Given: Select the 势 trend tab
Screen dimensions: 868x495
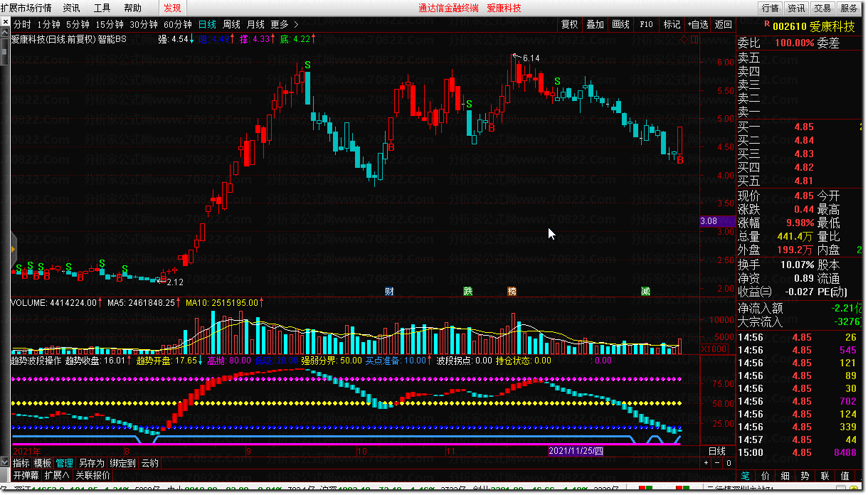Looking at the screenshot, I should (805, 475).
